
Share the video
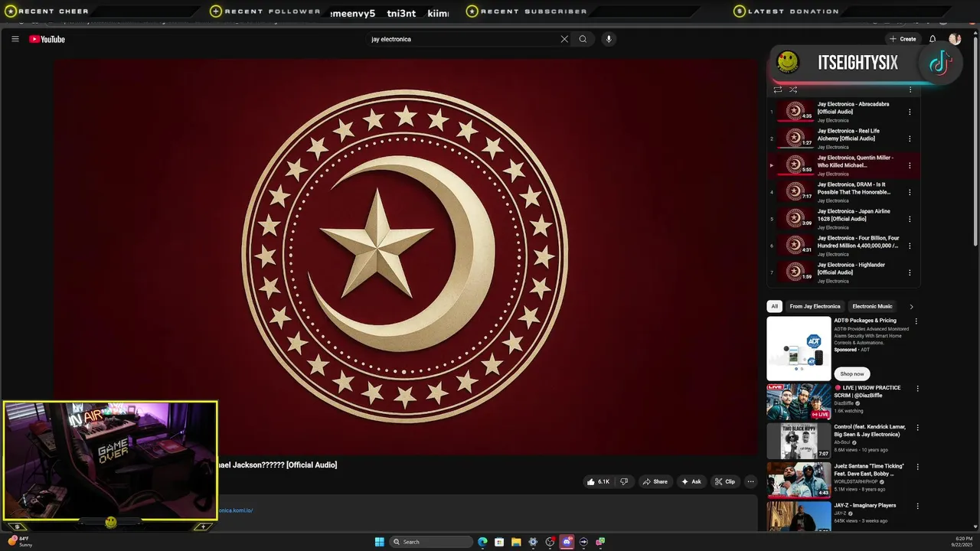point(655,481)
